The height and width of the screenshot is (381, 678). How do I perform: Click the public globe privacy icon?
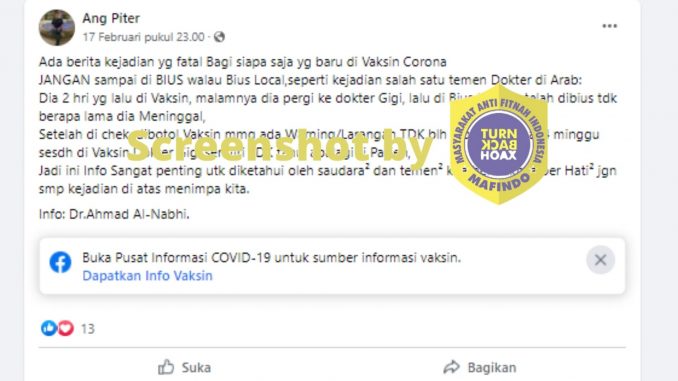point(219,37)
